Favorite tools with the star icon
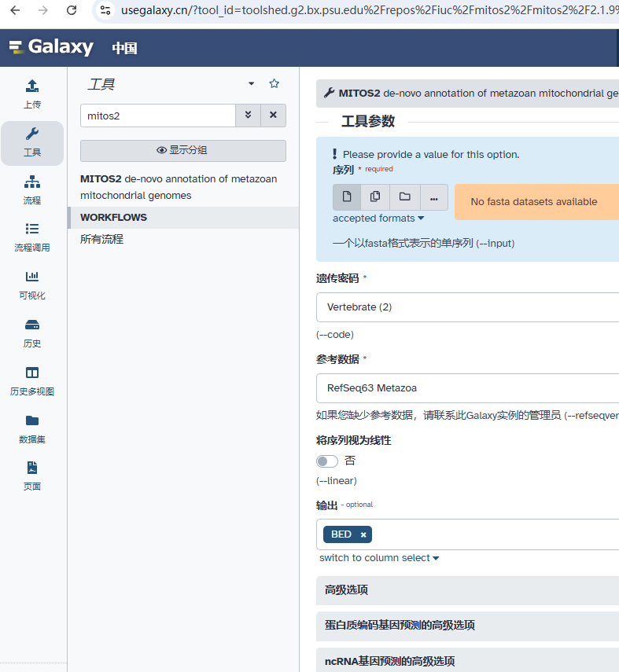The height and width of the screenshot is (672, 619). point(274,83)
